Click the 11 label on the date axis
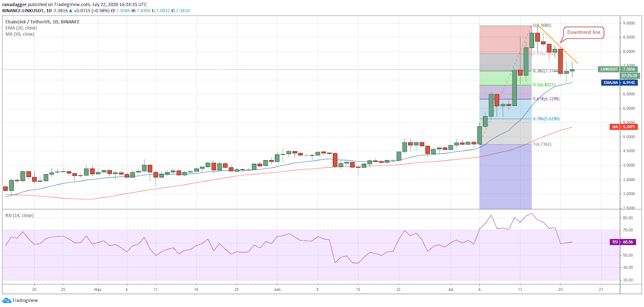The width and height of the screenshot is (644, 307). [x=155, y=289]
